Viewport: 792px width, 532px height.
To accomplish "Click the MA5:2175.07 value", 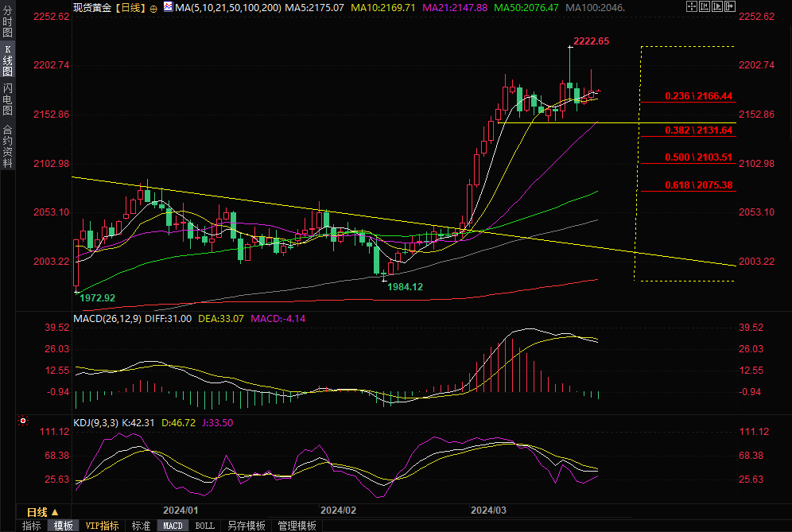I will pyautogui.click(x=314, y=8).
